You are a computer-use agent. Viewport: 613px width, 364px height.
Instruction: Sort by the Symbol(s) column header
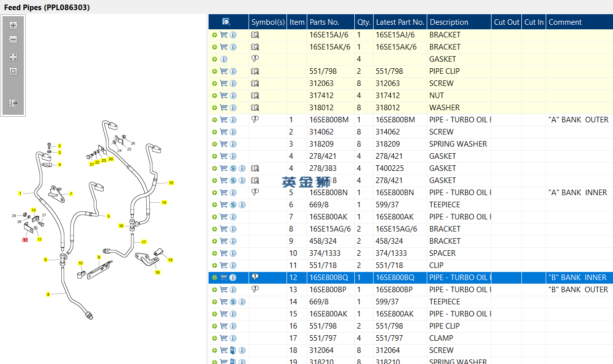[268, 22]
